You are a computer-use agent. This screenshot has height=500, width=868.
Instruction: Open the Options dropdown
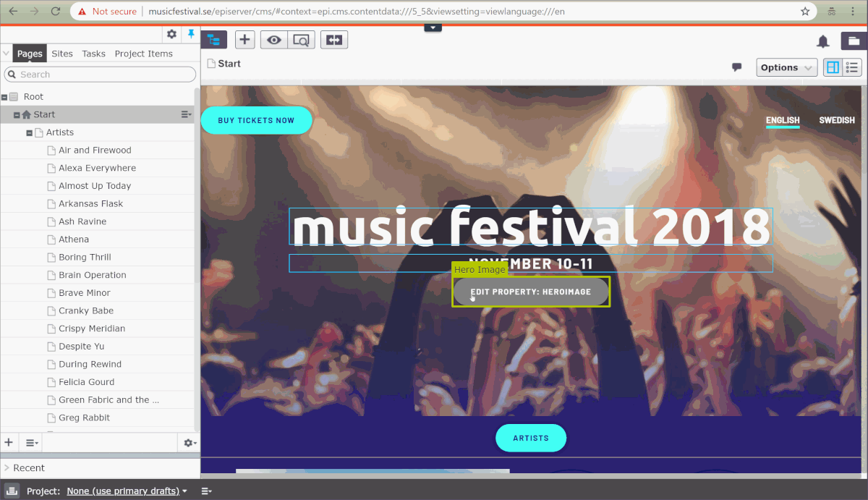point(786,67)
